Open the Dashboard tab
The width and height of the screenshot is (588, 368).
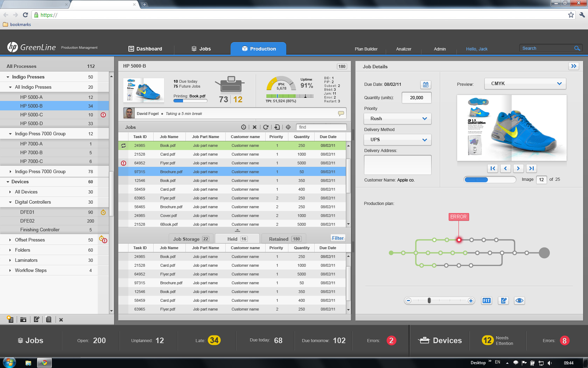pos(145,49)
